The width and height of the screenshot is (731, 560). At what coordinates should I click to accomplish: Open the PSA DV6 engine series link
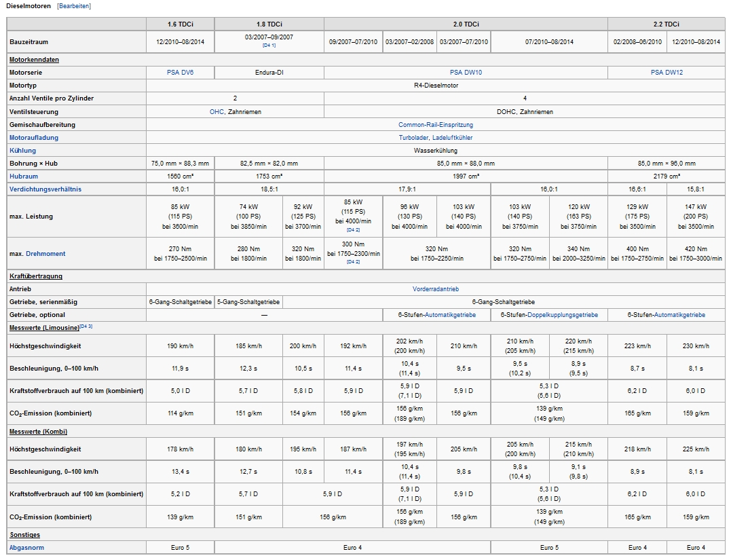coord(180,72)
